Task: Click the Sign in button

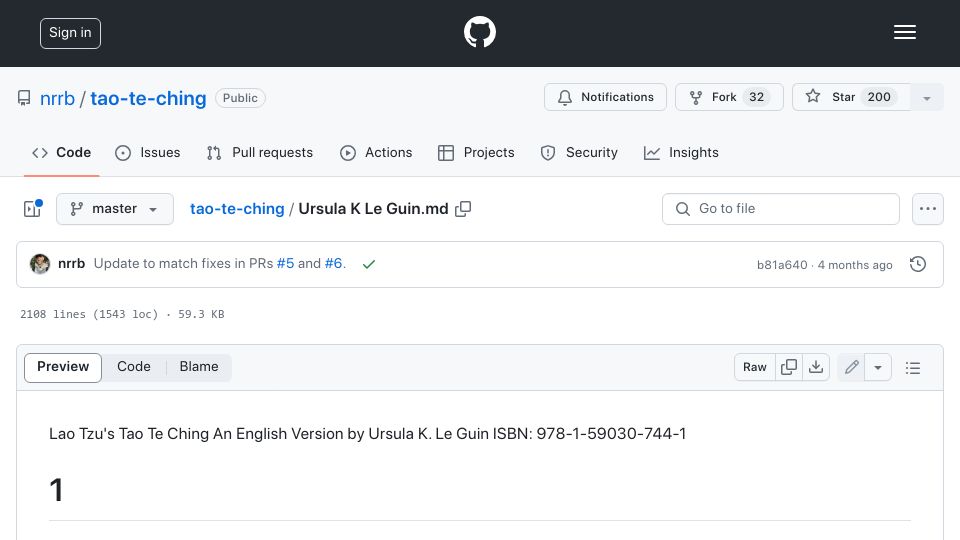Action: [70, 33]
